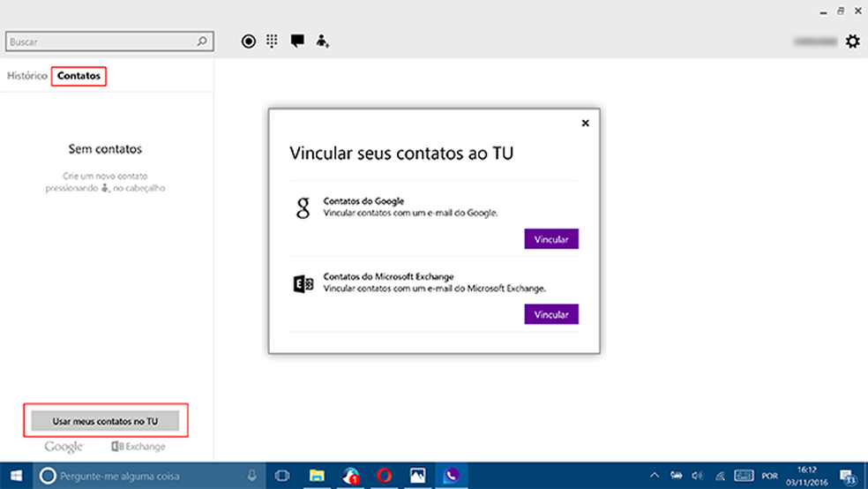Click Exchange logo below contacts button
Screen dimensions: 868x489
click(138, 447)
